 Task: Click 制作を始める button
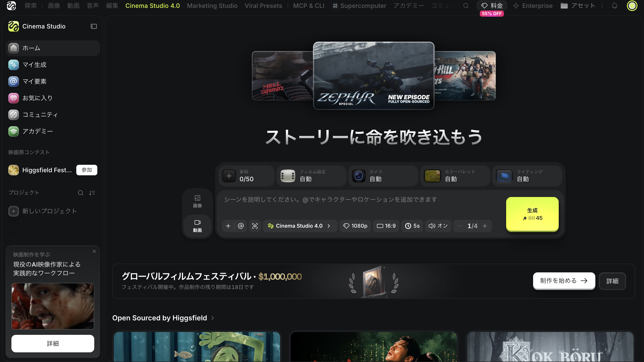point(564,281)
